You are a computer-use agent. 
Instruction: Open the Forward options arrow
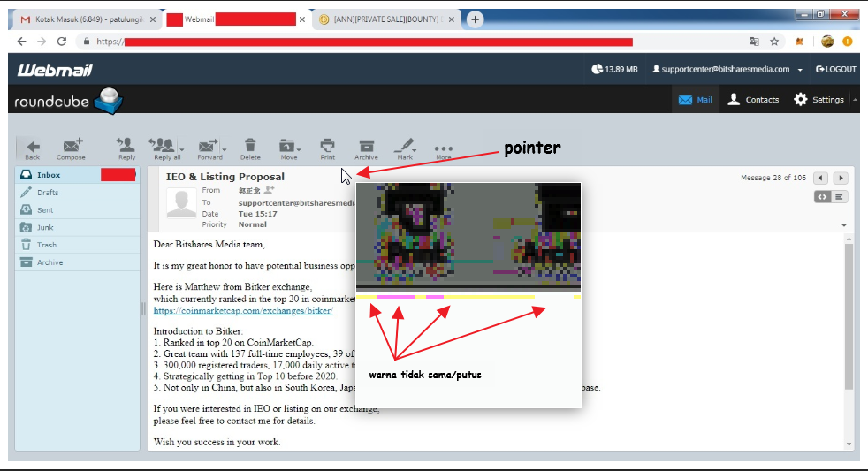pyautogui.click(x=225, y=149)
